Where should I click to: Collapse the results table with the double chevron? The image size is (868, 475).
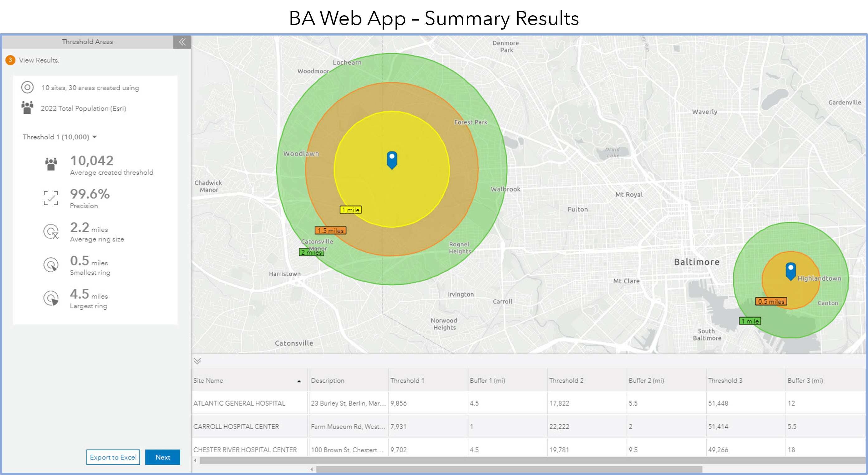coord(197,361)
